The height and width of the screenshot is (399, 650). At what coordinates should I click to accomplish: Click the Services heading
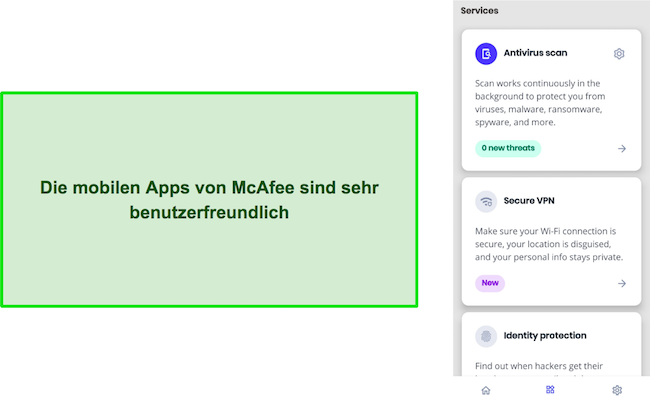point(479,11)
